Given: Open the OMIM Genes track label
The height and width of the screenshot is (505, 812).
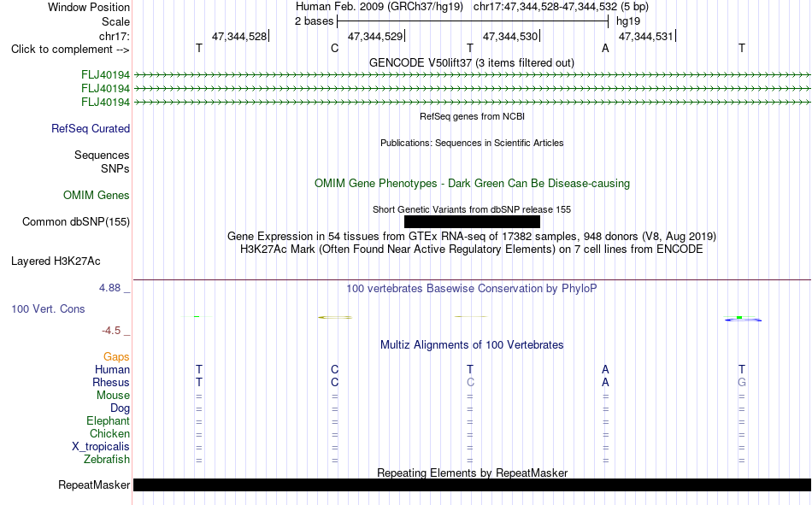Looking at the screenshot, I should point(97,196).
